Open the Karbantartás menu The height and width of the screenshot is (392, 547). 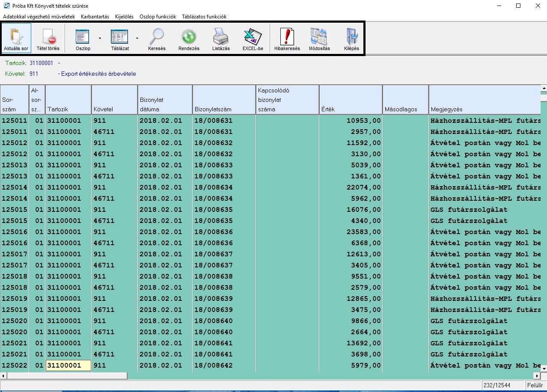(x=95, y=17)
